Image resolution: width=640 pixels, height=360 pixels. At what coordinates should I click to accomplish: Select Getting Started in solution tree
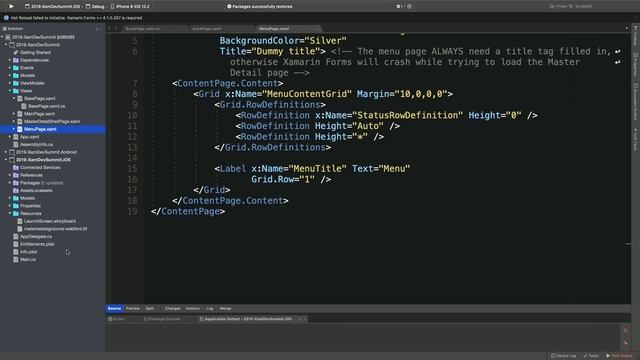[35, 53]
